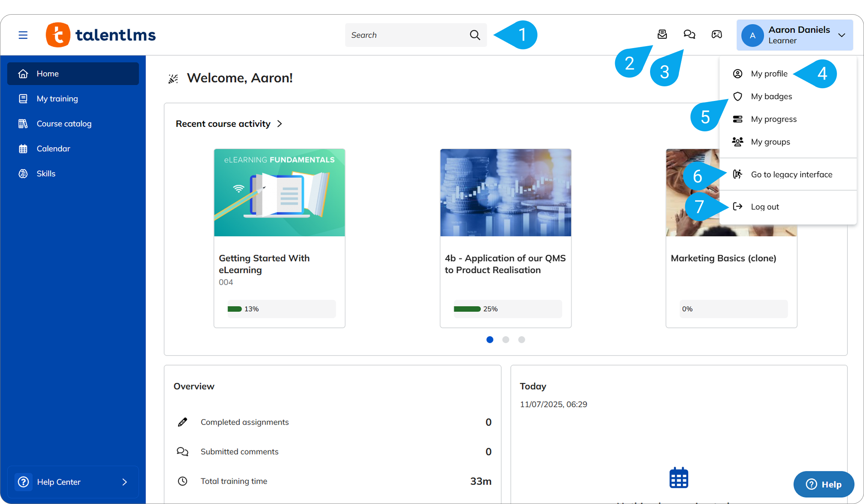Click the hamburger menu icon
The width and height of the screenshot is (864, 504).
[x=23, y=35]
